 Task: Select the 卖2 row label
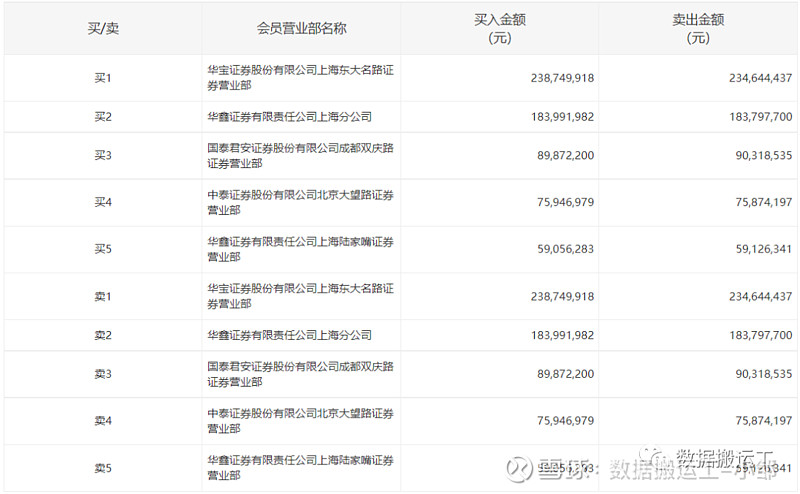(x=103, y=335)
